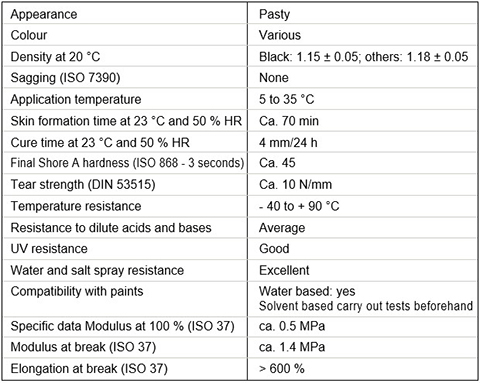This screenshot has width=480, height=383.
Task: Click Tear strength (DIN 53515) label
Action: (83, 184)
